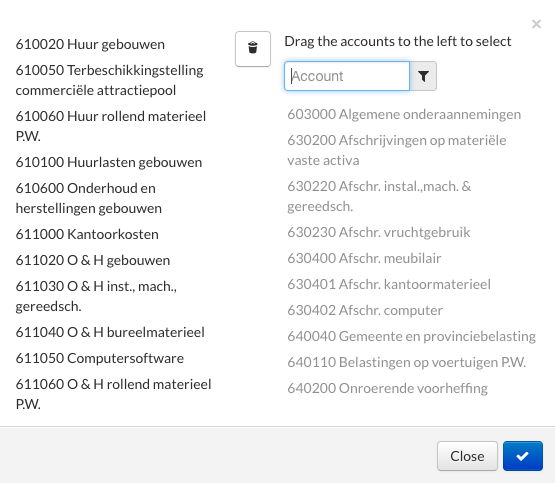Image resolution: width=555 pixels, height=483 pixels.
Task: Apply the account filter funnel icon
Action: click(423, 76)
